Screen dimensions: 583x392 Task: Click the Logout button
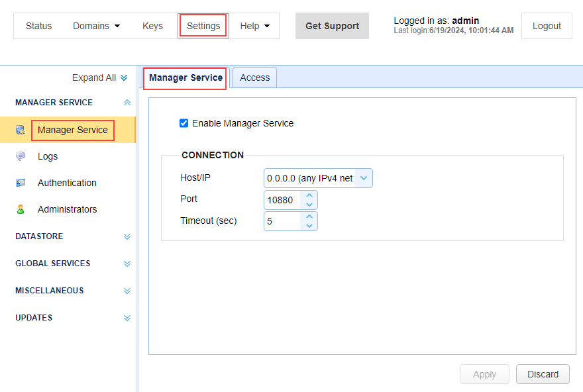(x=547, y=26)
